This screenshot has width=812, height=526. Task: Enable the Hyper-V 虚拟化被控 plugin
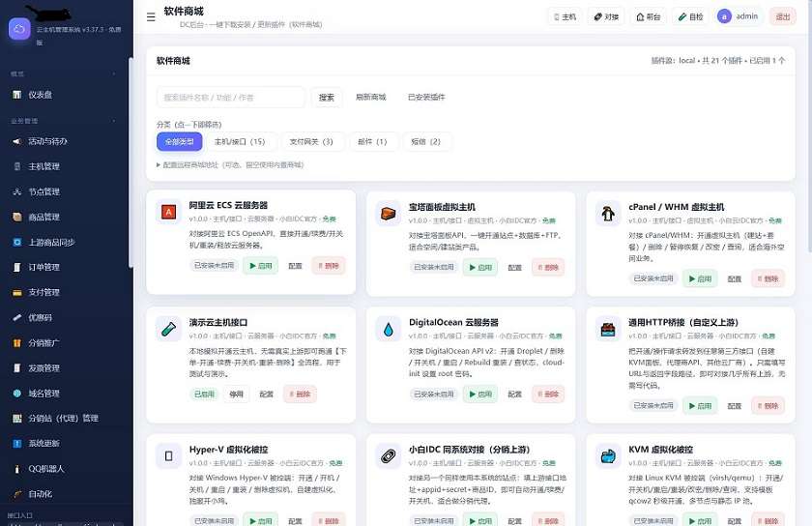pyautogui.click(x=260, y=520)
